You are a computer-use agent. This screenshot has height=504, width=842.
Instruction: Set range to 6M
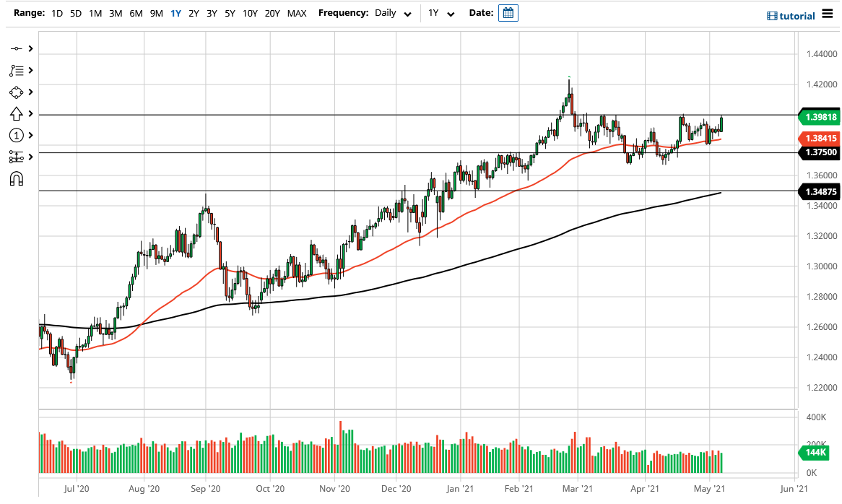(x=136, y=14)
